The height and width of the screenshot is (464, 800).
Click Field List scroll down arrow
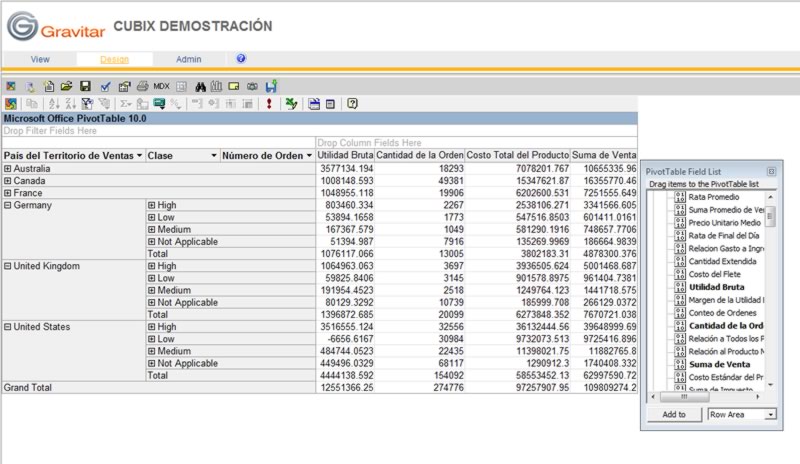(x=770, y=385)
